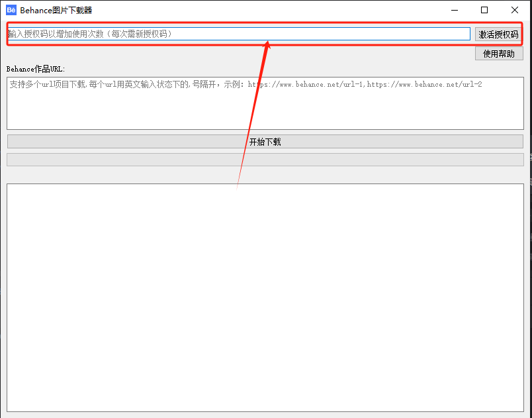
Task: Focus the Behance作品URL text area
Action: click(x=265, y=103)
